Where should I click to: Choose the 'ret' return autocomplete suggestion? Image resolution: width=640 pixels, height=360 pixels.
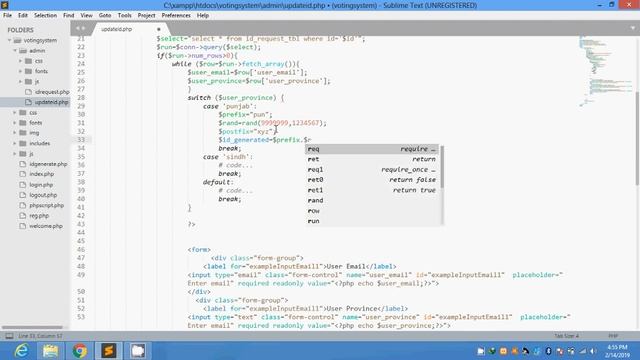(x=371, y=159)
